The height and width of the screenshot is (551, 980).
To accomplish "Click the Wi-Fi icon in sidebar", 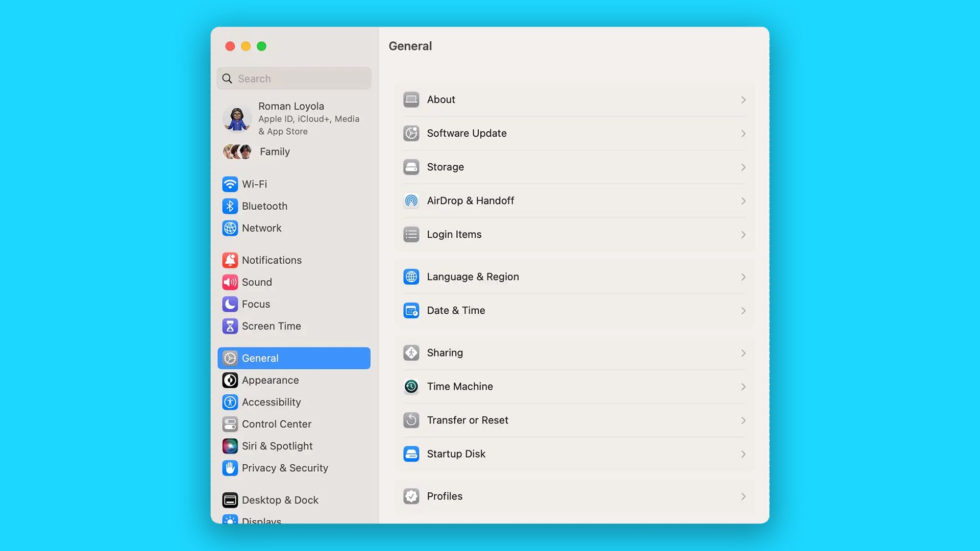I will 230,184.
